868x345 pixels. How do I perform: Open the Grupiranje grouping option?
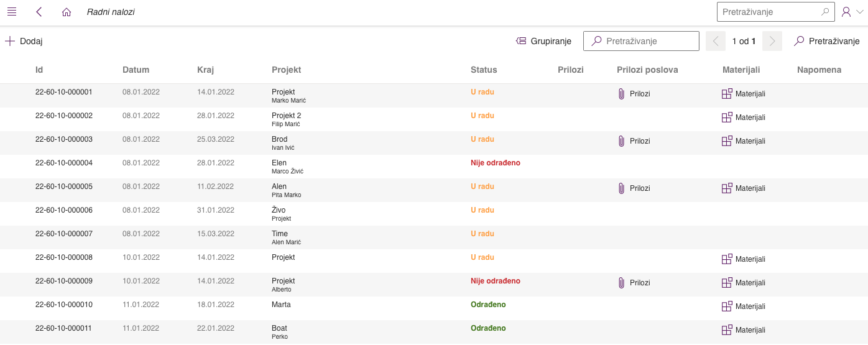coord(544,41)
